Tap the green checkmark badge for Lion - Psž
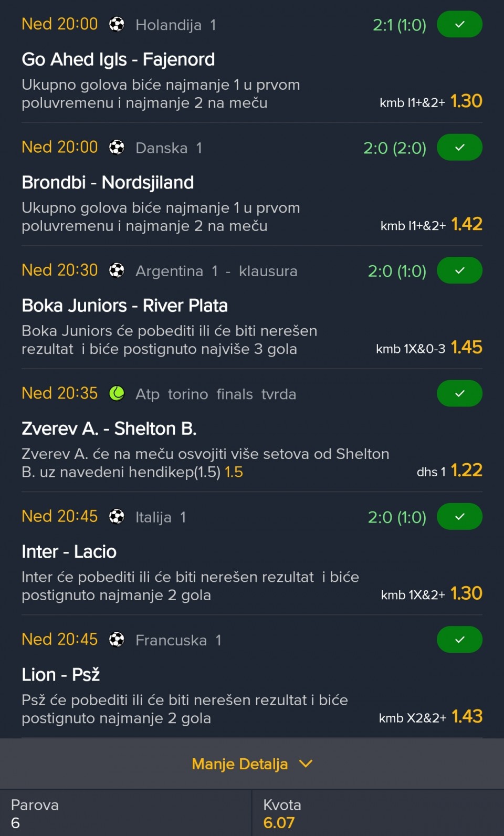The width and height of the screenshot is (504, 836). (459, 640)
